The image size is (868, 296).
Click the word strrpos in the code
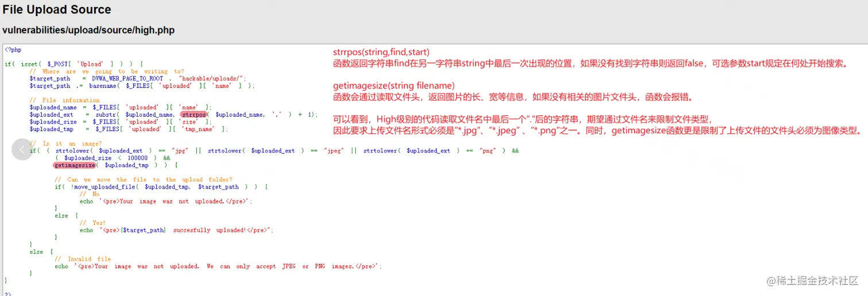(x=194, y=114)
